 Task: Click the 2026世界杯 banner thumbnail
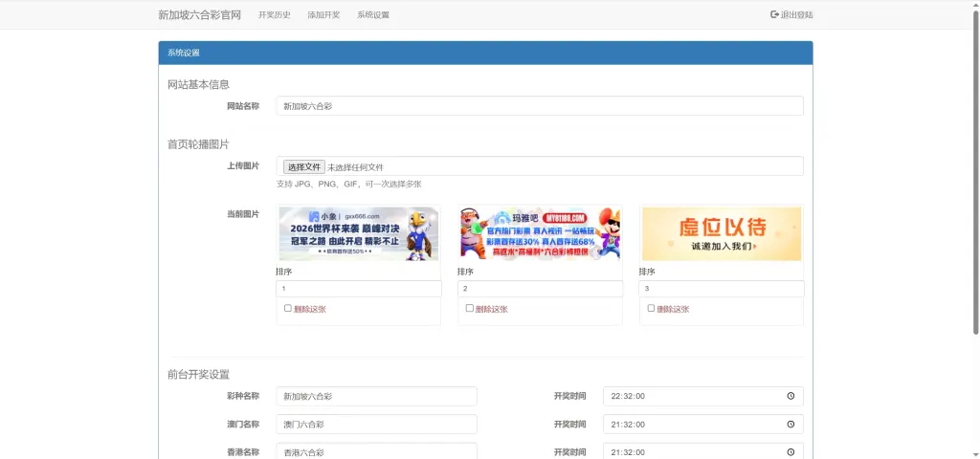(x=359, y=234)
